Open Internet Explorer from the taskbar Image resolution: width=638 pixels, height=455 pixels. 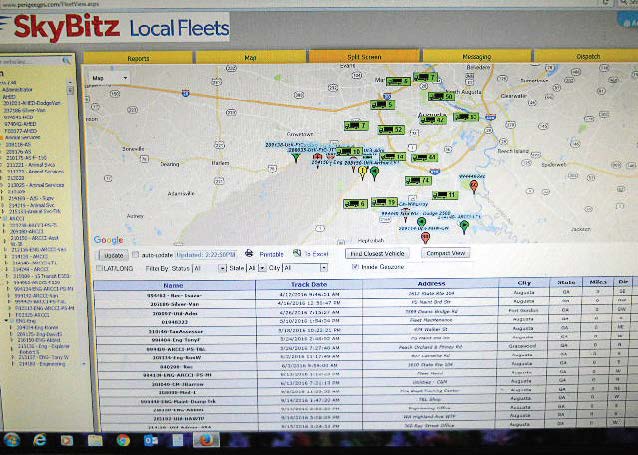click(40, 439)
